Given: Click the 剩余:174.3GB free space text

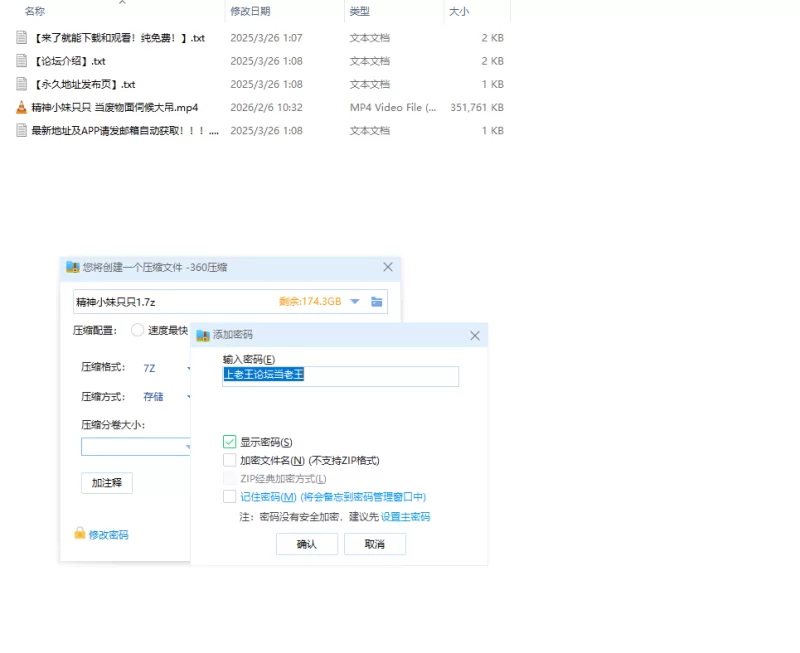Looking at the screenshot, I should [x=310, y=302].
